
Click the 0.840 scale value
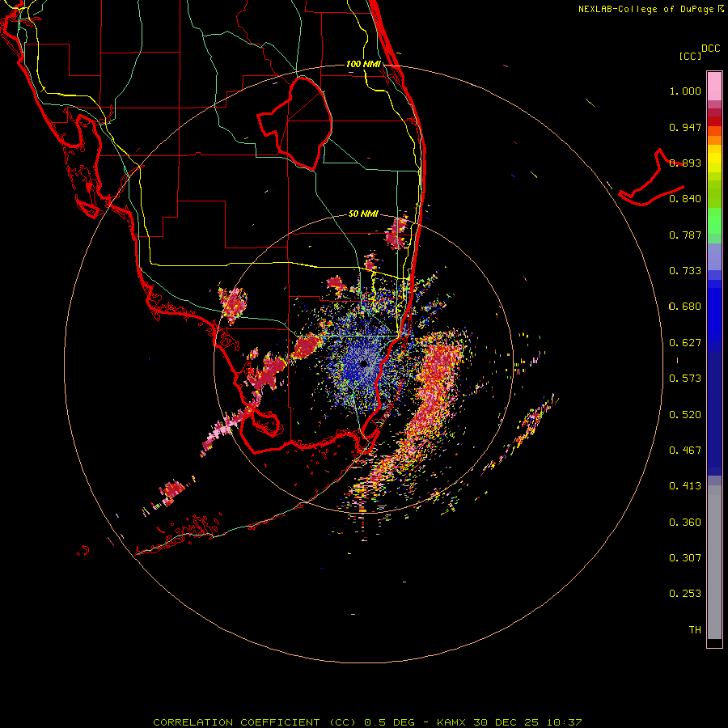(685, 199)
